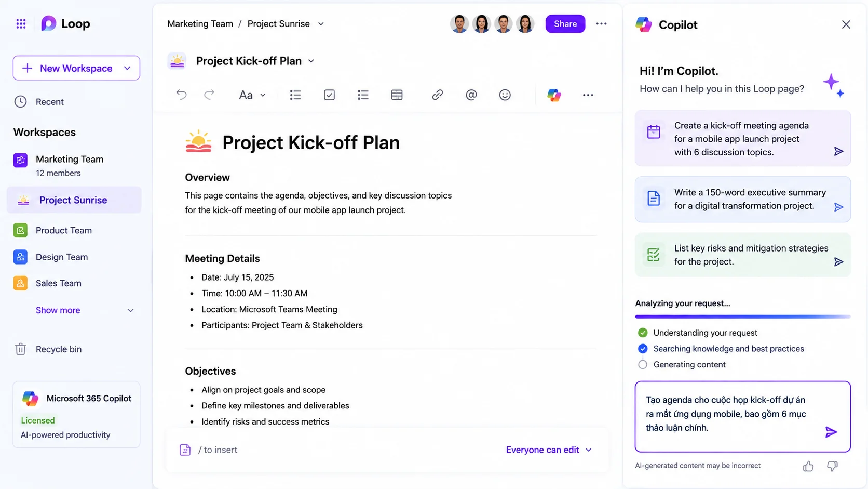Open the Project Sunrise workspace page

pos(74,200)
